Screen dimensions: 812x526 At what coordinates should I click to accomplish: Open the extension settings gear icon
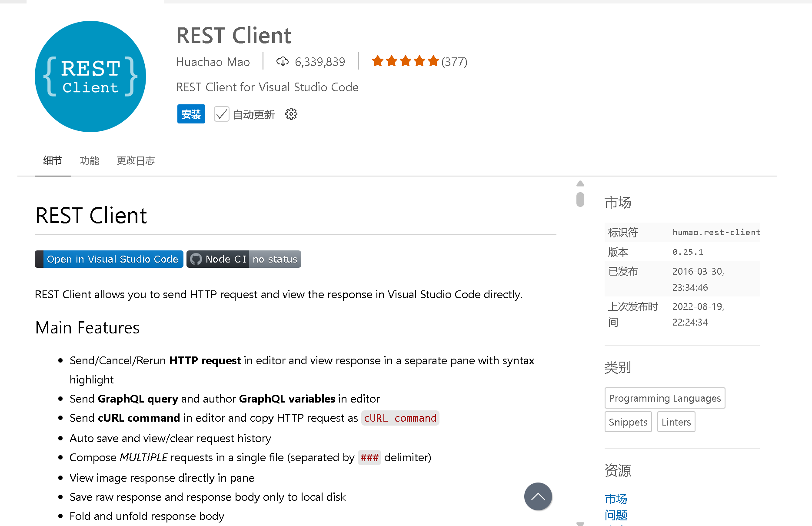pyautogui.click(x=291, y=114)
